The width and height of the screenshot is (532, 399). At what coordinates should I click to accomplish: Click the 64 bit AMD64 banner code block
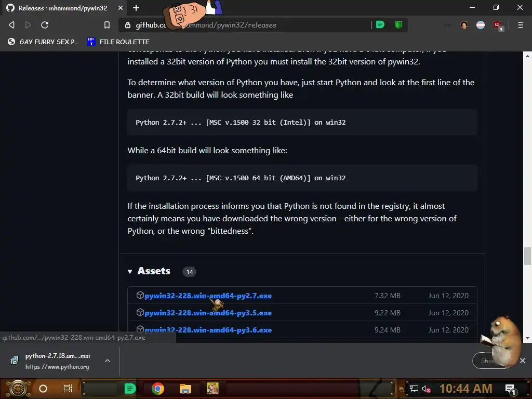point(302,178)
